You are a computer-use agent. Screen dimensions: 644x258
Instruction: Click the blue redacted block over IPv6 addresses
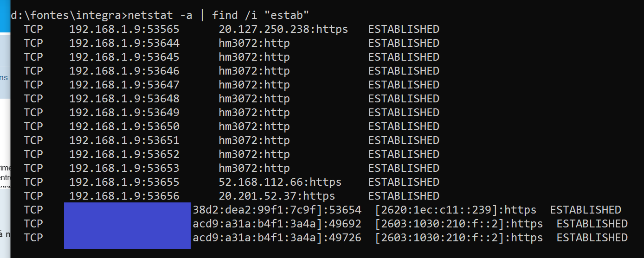pos(127,225)
